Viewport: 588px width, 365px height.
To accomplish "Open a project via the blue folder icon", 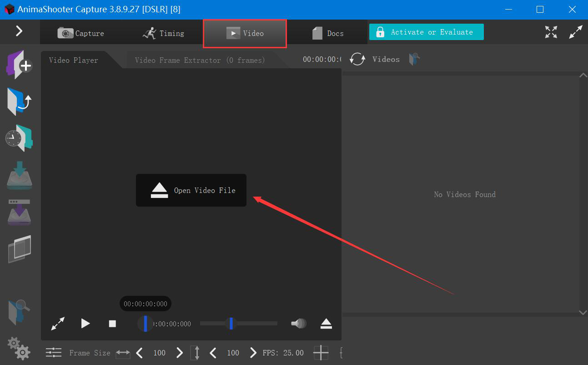I will point(19,101).
